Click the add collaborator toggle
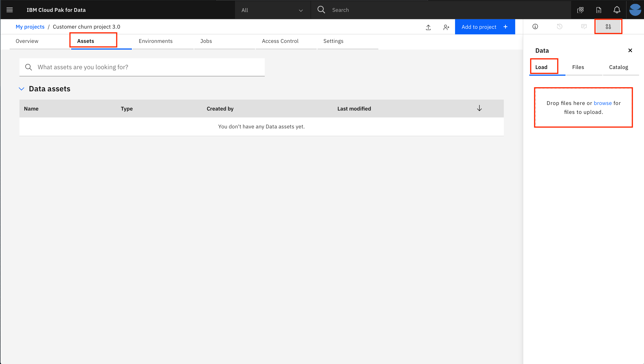 tap(446, 27)
